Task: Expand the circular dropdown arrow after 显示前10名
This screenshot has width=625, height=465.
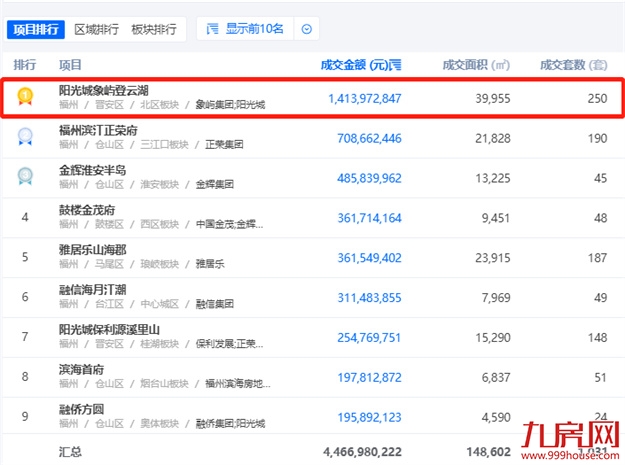Action: tap(307, 29)
